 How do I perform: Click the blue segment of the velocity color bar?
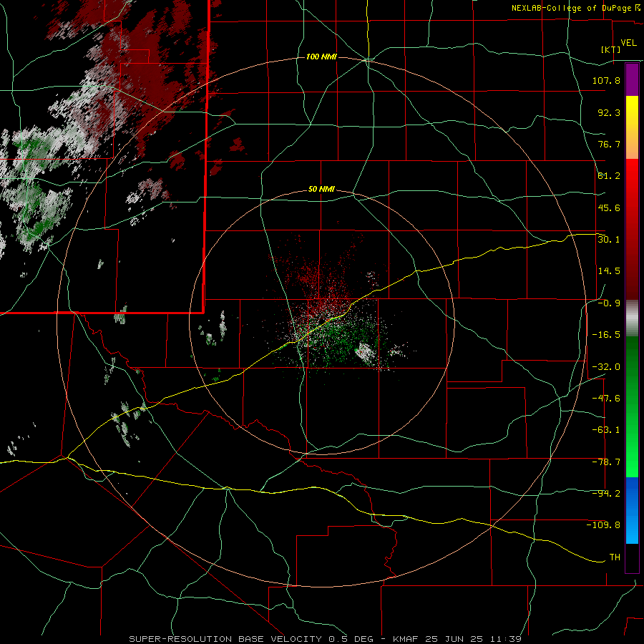tap(632, 510)
